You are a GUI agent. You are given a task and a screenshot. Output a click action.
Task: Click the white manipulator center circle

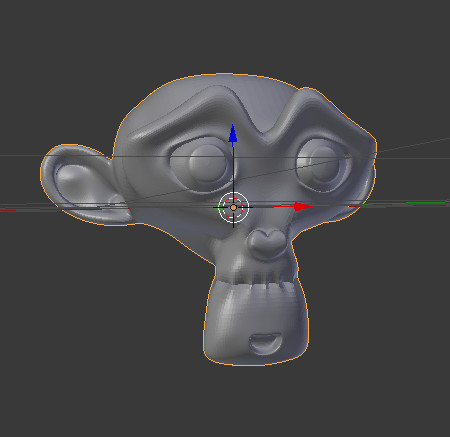click(x=234, y=207)
